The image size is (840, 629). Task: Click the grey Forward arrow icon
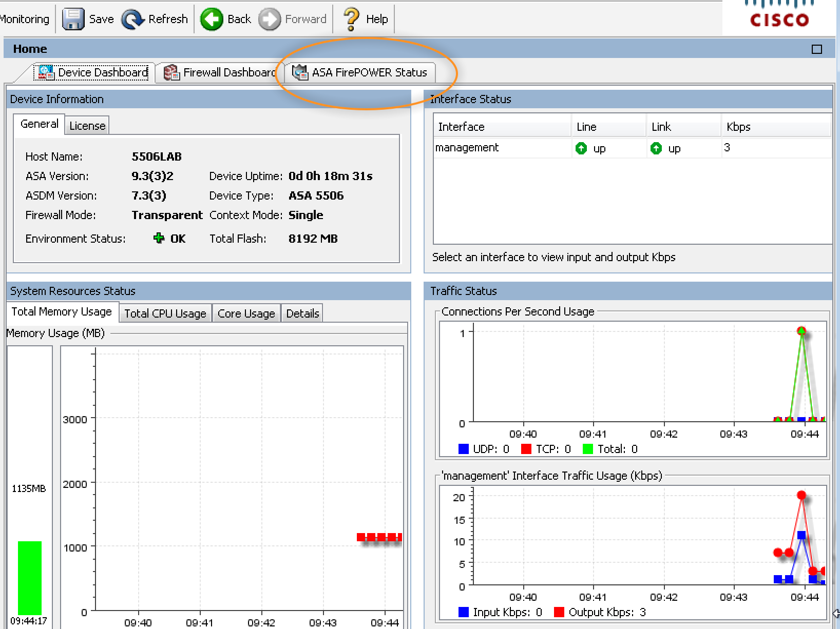click(x=270, y=19)
